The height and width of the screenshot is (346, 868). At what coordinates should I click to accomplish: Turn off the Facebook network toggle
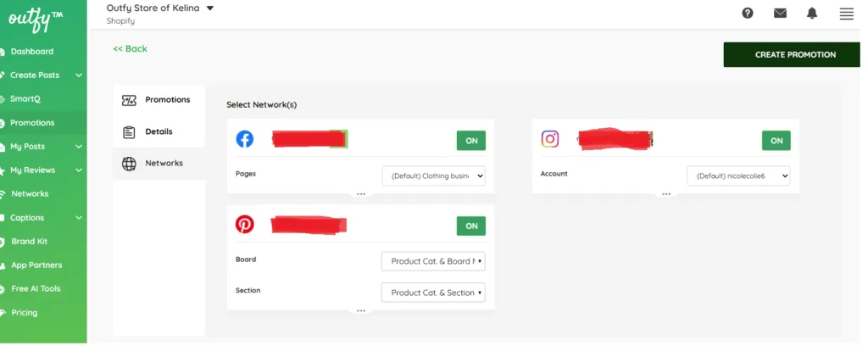(471, 141)
